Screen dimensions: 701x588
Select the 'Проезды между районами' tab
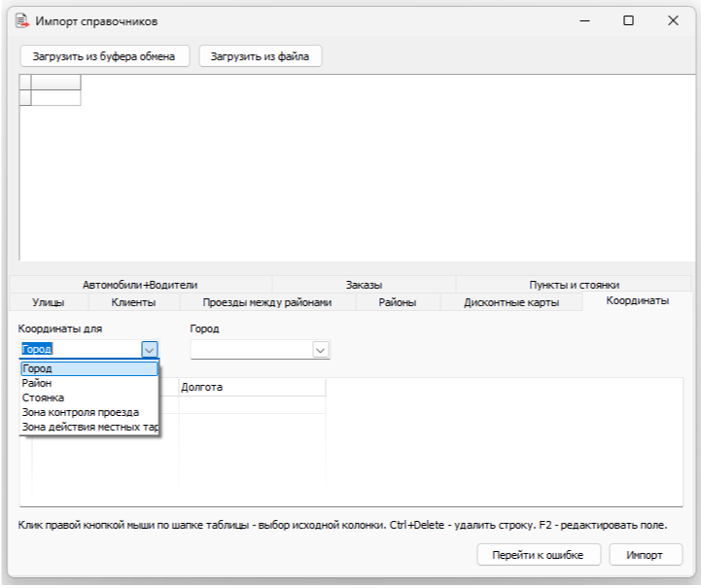tap(266, 302)
